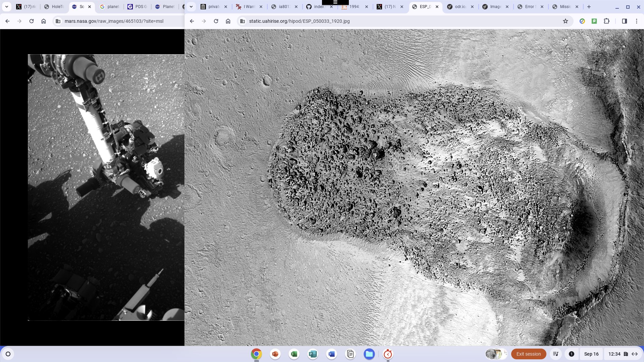This screenshot has width=644, height=362.
Task: Toggle the browser side panel
Action: tap(625, 21)
